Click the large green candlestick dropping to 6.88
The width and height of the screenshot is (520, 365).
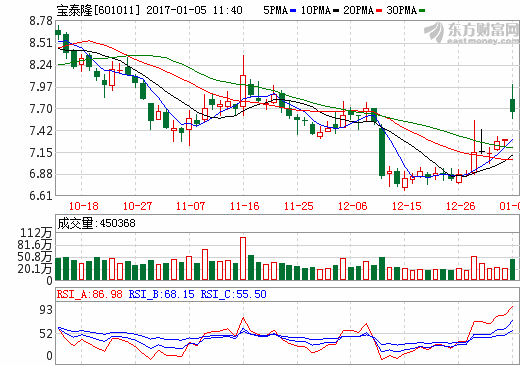(382, 152)
